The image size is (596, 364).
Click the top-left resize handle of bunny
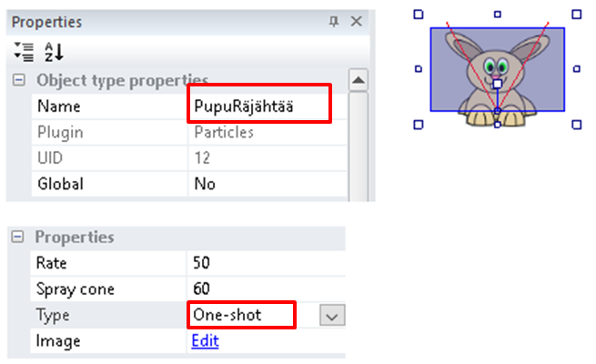[419, 15]
